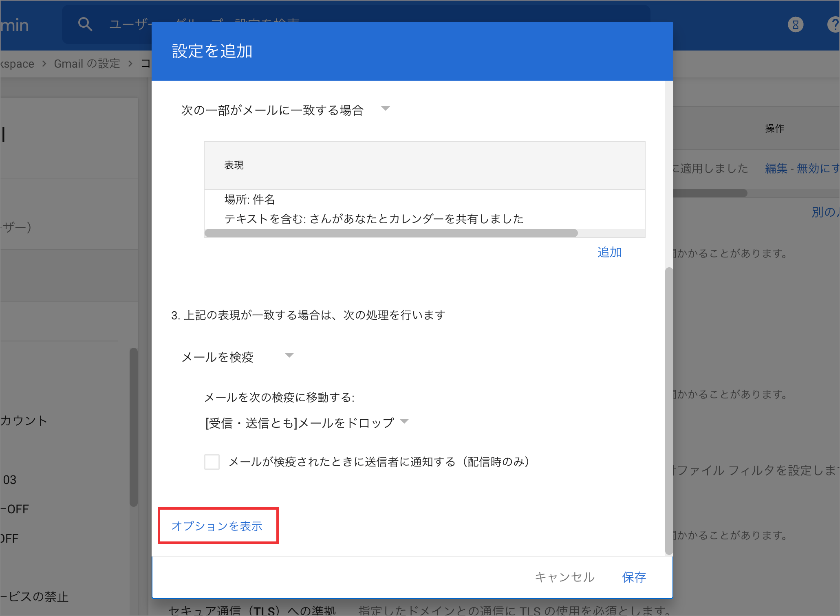
Task: Click the キャンセル button
Action: [564, 577]
